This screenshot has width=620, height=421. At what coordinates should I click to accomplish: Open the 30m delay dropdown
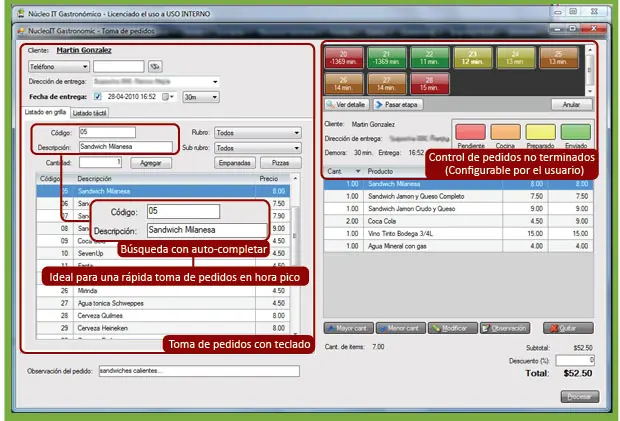201,97
